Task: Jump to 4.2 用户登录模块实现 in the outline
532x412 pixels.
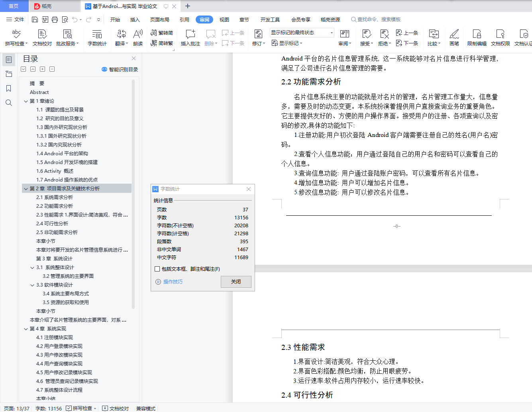Action: click(x=59, y=346)
